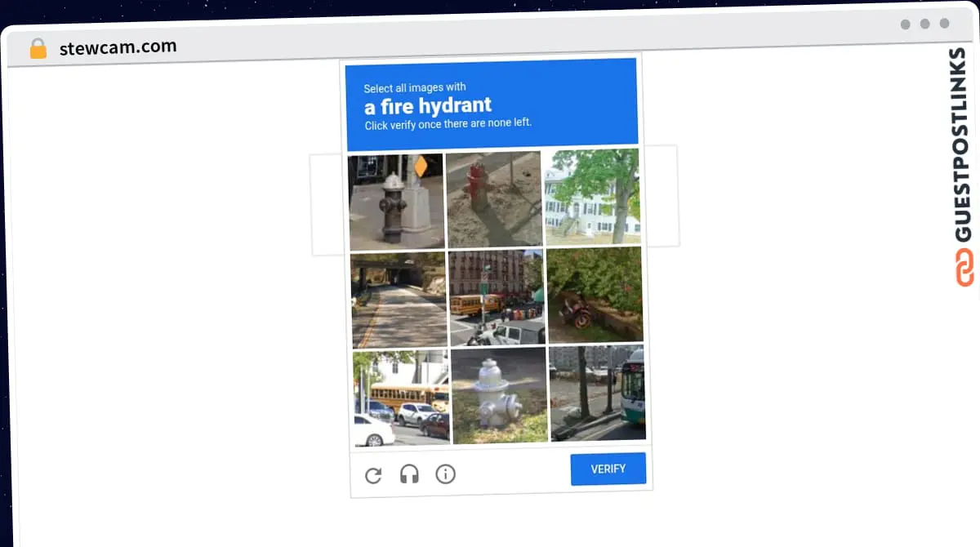Select the white house with tree tile
The height and width of the screenshot is (547, 980).
(592, 197)
